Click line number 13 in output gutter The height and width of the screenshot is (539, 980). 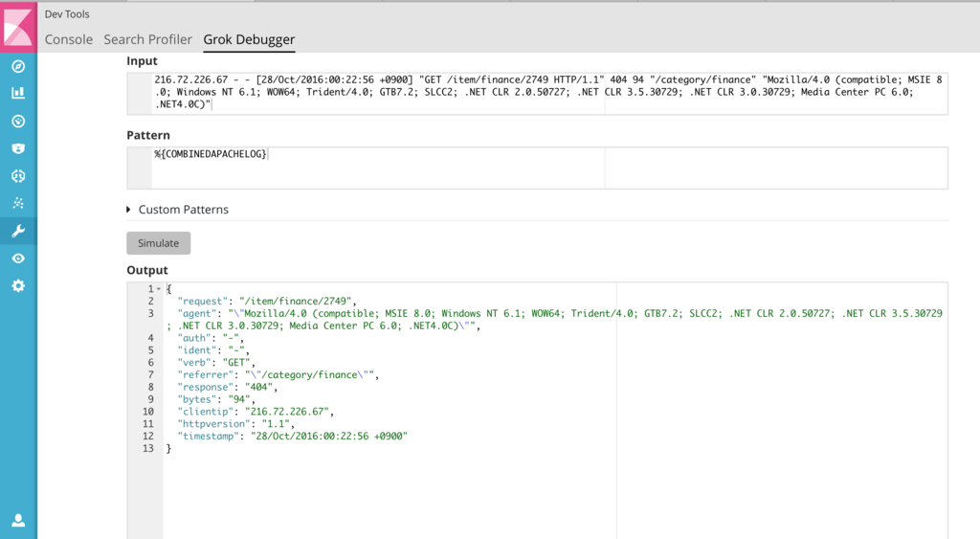coord(148,448)
